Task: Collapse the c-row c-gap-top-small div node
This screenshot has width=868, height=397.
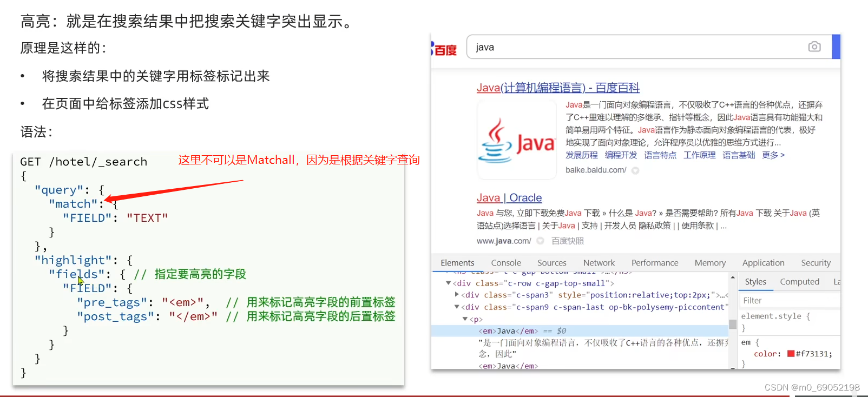Action: point(448,283)
